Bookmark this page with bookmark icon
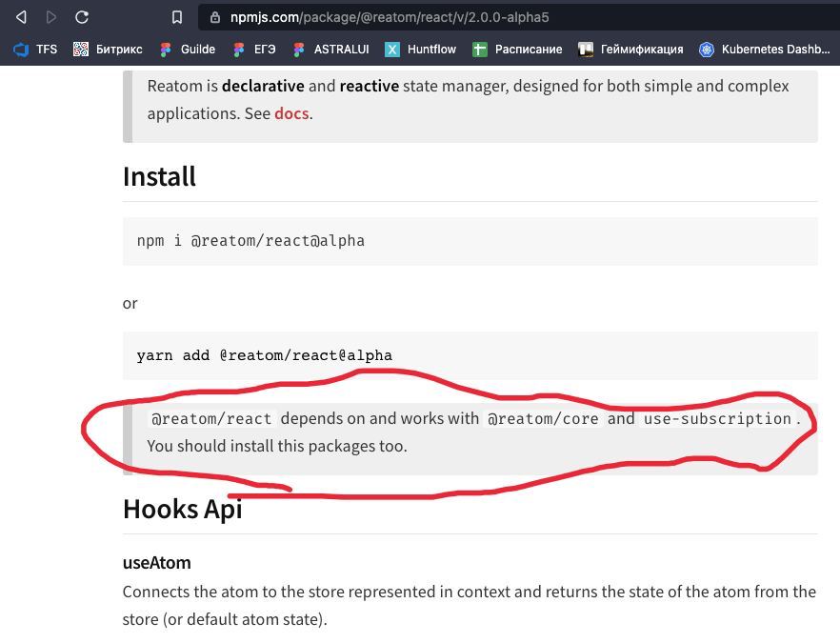Viewport: 840px width, 643px height. (177, 17)
